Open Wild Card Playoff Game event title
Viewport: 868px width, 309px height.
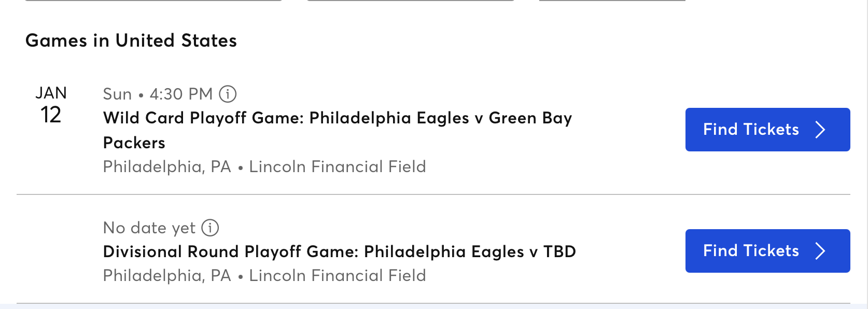[x=337, y=118]
